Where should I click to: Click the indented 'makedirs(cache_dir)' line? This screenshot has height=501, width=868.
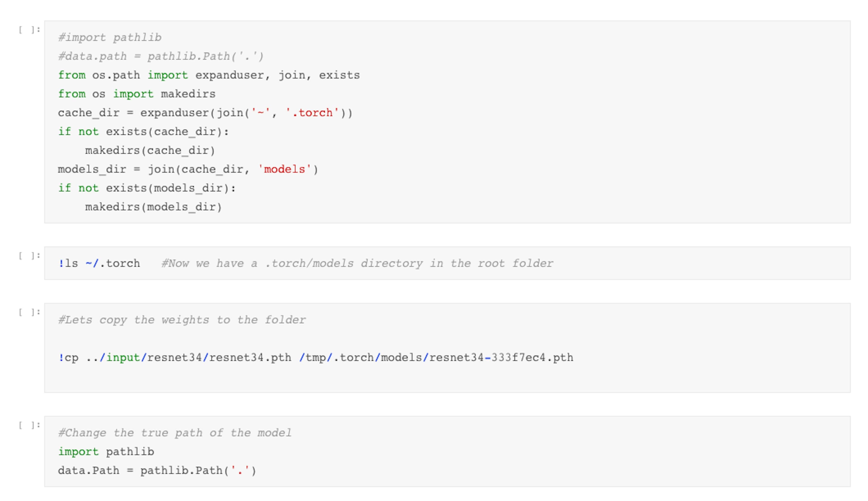click(150, 151)
